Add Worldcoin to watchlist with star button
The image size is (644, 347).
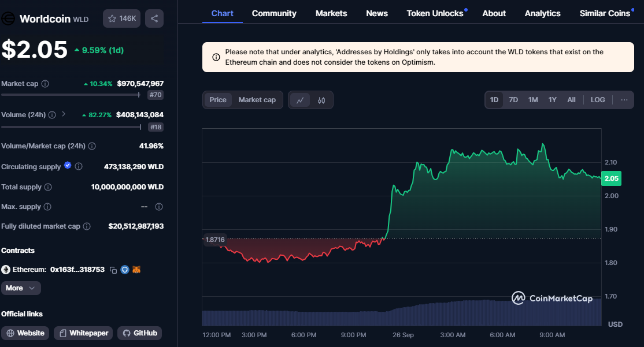[121, 18]
